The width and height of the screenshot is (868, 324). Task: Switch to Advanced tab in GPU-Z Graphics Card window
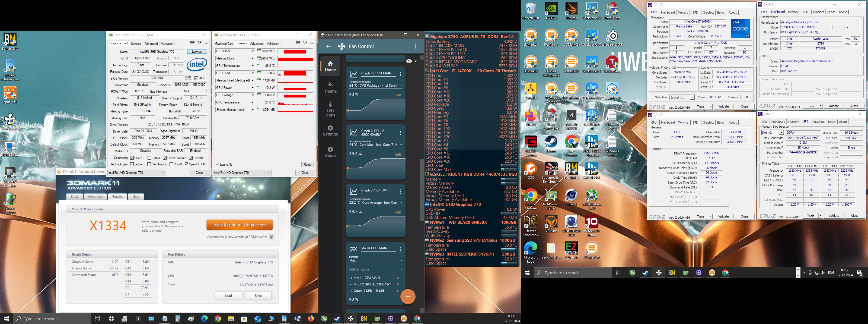click(x=151, y=43)
